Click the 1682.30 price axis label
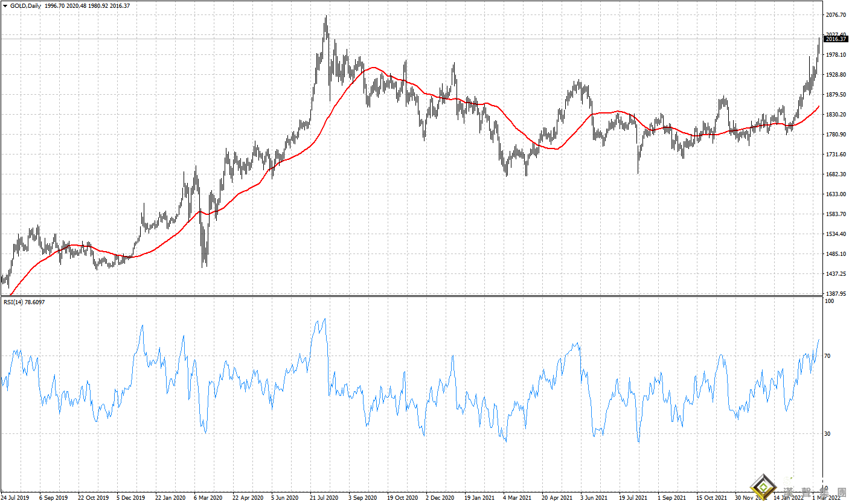The height and width of the screenshot is (504, 849). point(835,174)
